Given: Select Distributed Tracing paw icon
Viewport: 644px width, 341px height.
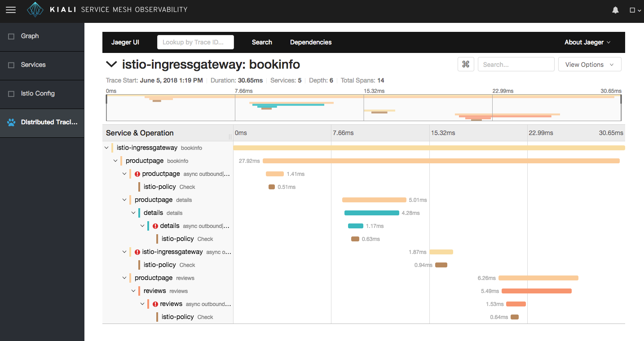Looking at the screenshot, I should [x=11, y=122].
